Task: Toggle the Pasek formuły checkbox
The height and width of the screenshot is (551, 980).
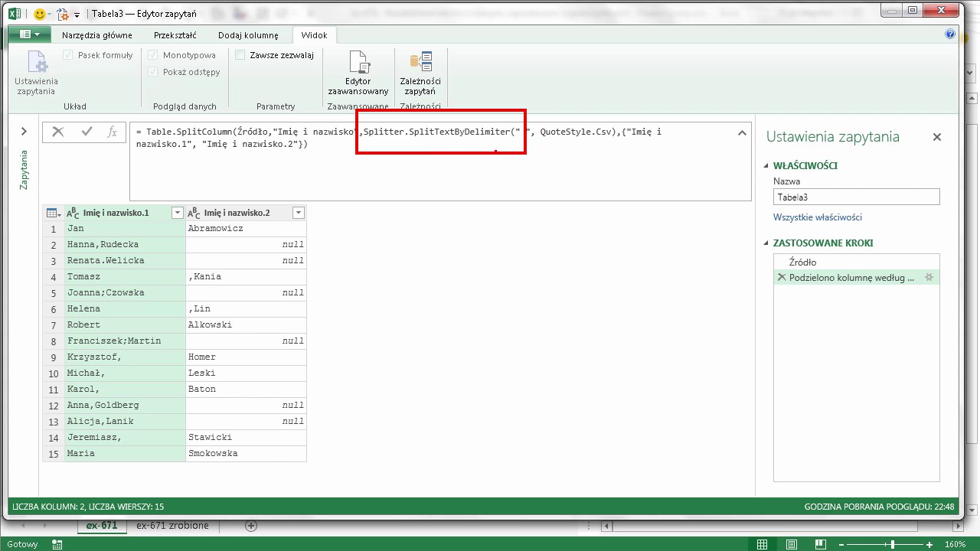Action: click(68, 55)
